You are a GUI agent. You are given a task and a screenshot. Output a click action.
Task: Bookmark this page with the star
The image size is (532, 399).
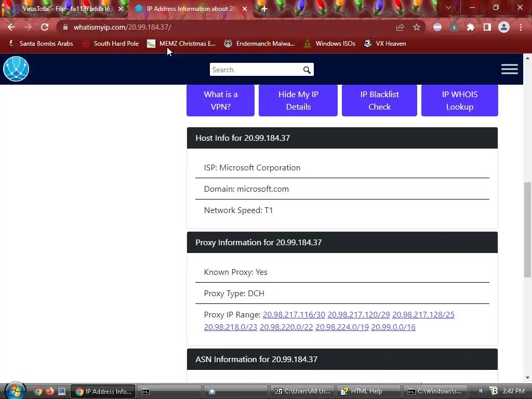(417, 27)
